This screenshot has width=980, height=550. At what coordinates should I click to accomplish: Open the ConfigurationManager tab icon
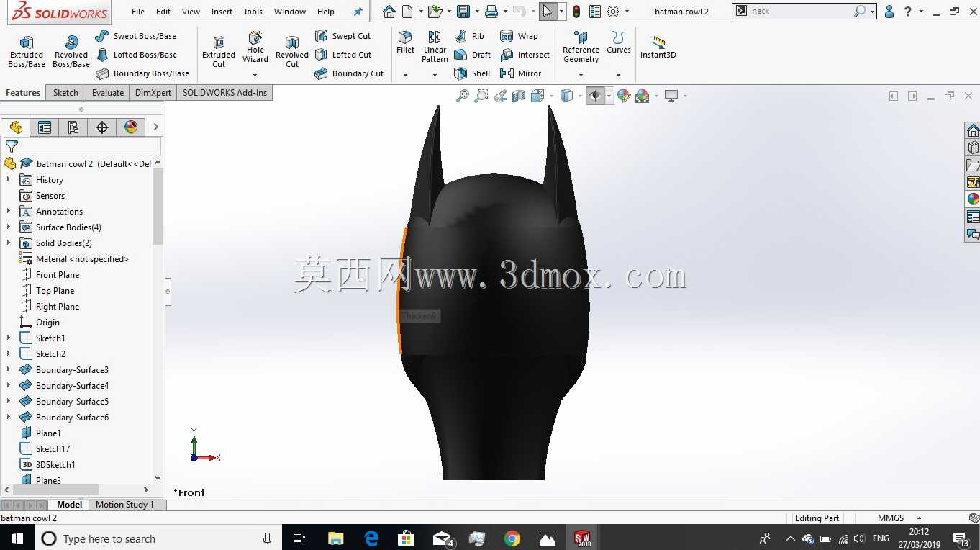pyautogui.click(x=73, y=127)
